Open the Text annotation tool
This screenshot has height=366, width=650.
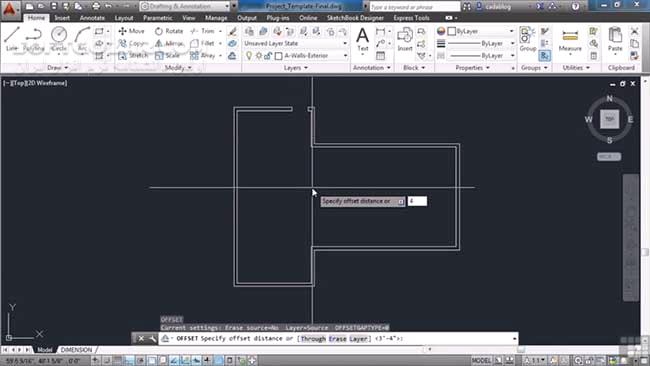click(362, 39)
